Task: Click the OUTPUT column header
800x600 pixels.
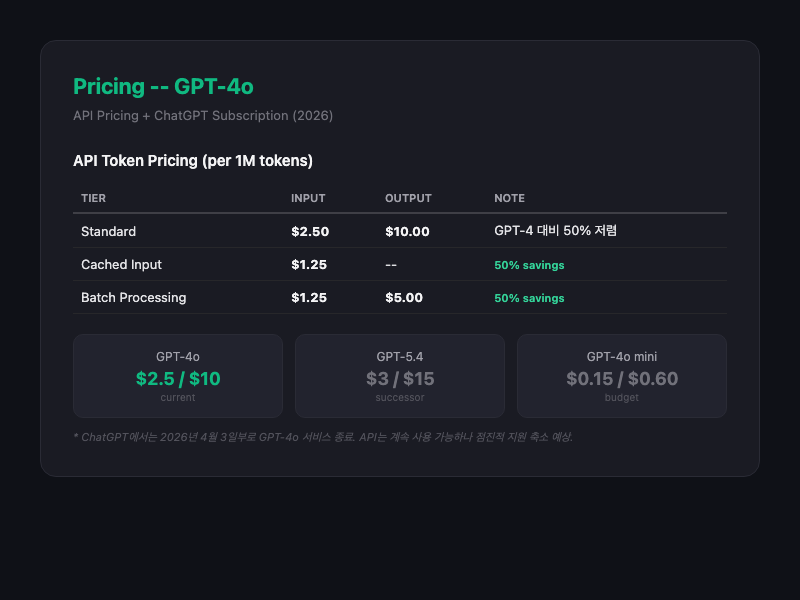Action: pos(408,198)
